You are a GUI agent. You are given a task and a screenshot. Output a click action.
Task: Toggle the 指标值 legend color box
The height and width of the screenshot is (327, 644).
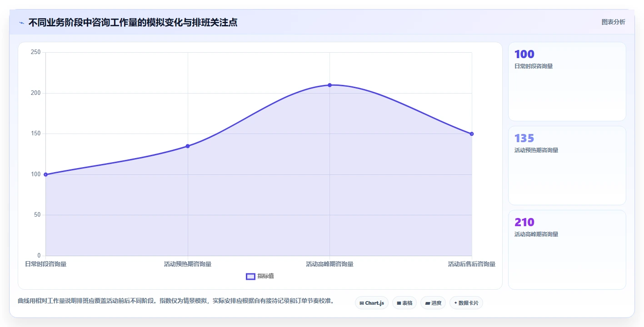250,277
